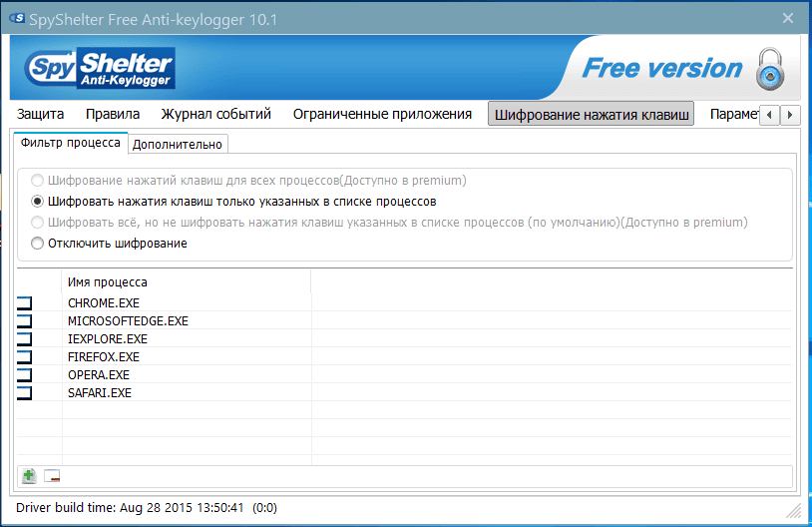Toggle checkbox for MICROSOFTEDGE.EXE
Image resolution: width=812 pixels, height=527 pixels.
(x=24, y=321)
